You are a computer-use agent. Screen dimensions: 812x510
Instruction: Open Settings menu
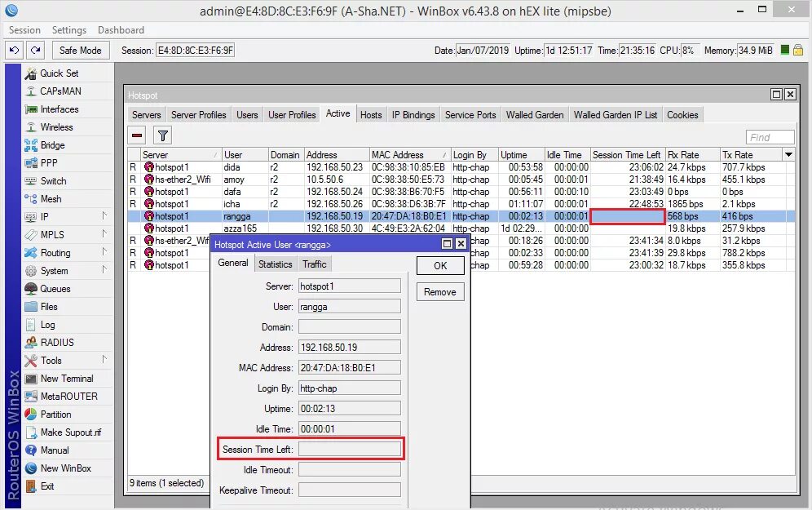tap(68, 30)
